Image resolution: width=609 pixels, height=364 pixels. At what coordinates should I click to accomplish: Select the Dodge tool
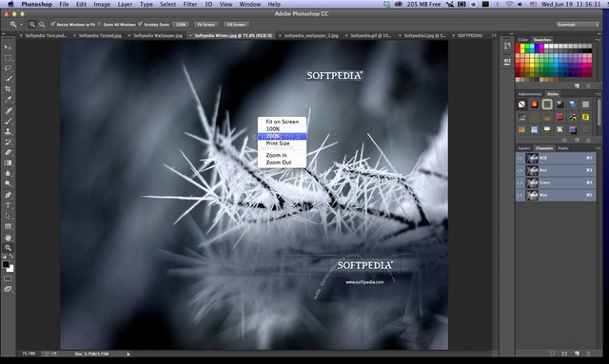pos(8,184)
